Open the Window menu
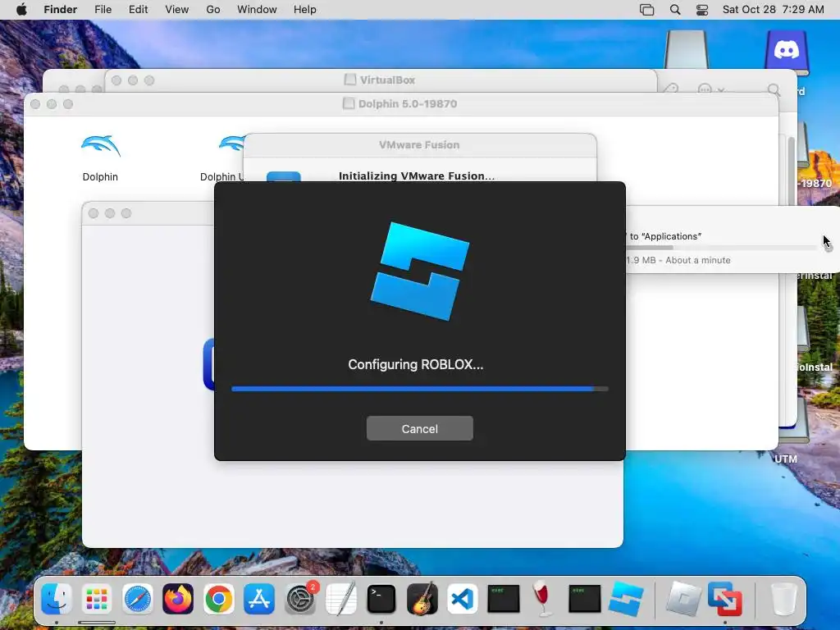This screenshot has height=630, width=840. pos(257,10)
